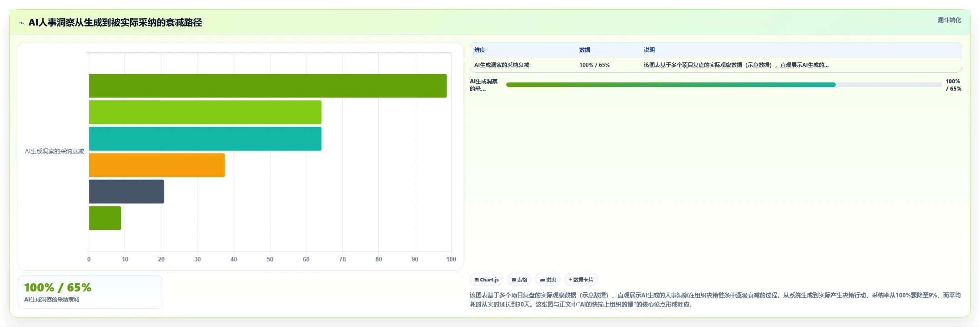Click the dark green 100 bar

268,86
